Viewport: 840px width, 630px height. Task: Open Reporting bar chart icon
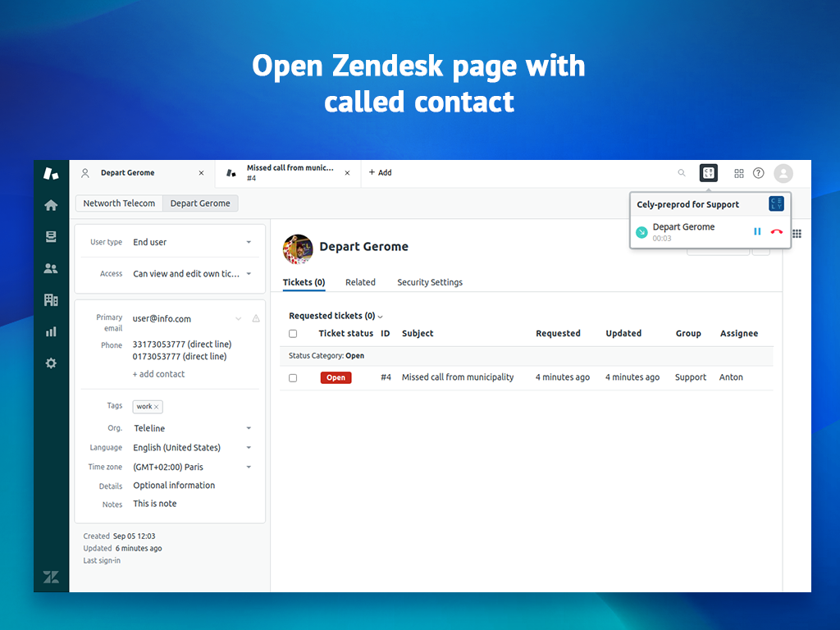coord(51,332)
